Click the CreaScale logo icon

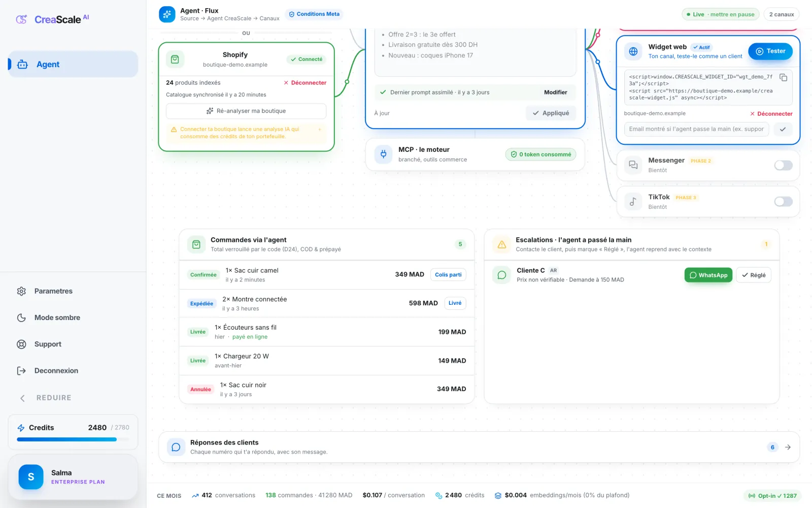coord(21,19)
